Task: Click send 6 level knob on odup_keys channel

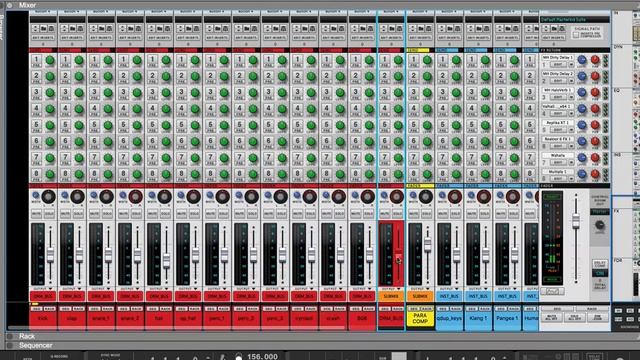Action: pos(456,142)
